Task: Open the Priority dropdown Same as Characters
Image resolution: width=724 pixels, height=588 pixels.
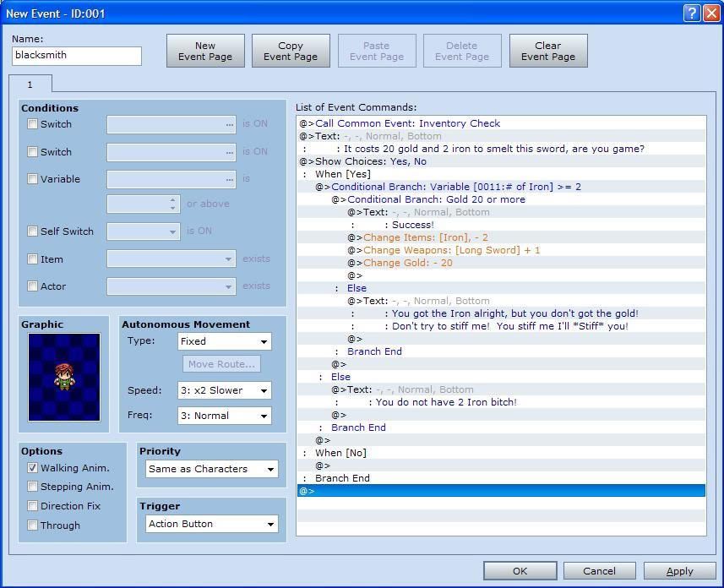Action: 212,469
